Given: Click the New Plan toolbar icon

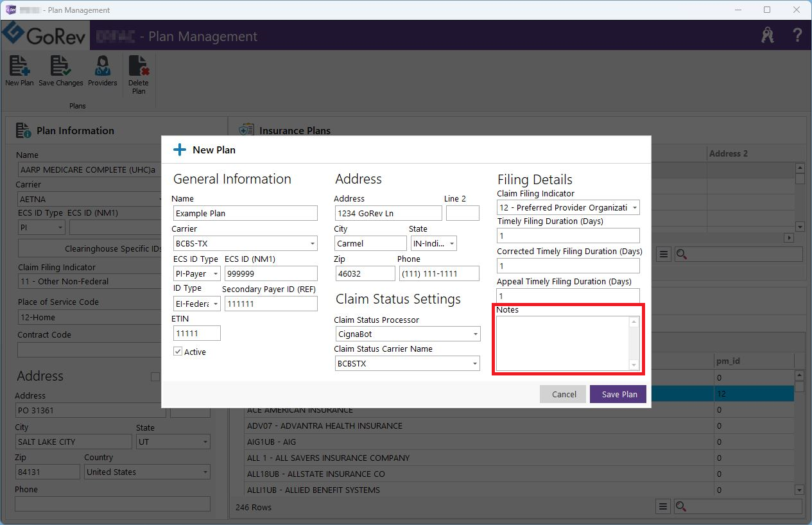Looking at the screenshot, I should pos(19,66).
